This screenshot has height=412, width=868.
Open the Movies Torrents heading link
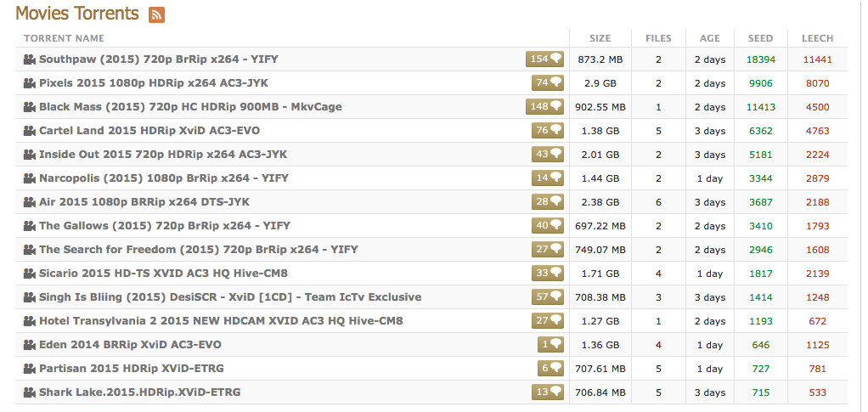(76, 14)
